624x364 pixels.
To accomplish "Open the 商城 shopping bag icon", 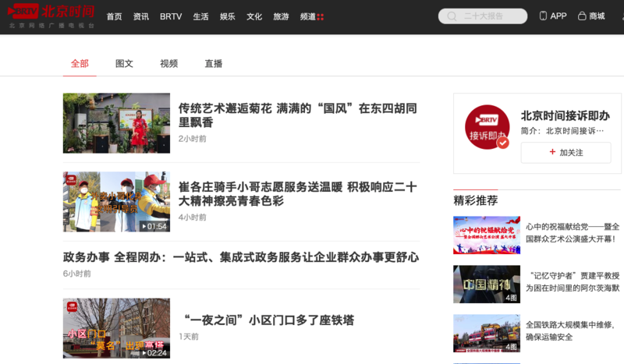I will click(582, 16).
